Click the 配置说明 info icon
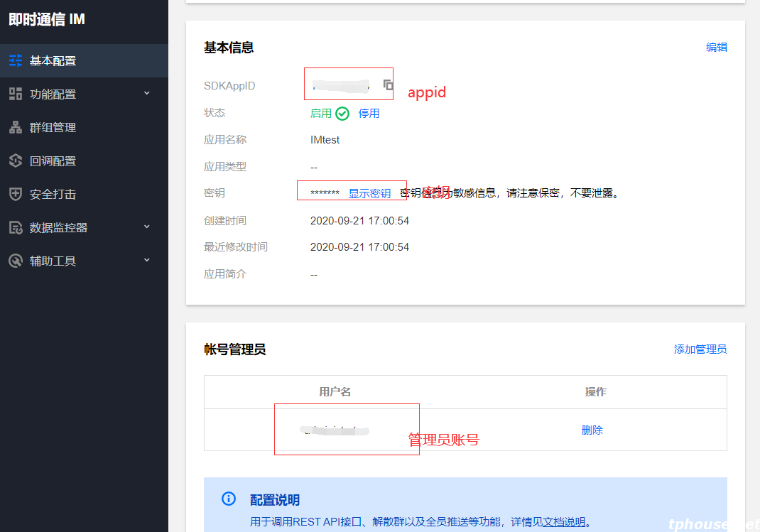This screenshot has width=760, height=532. (229, 499)
